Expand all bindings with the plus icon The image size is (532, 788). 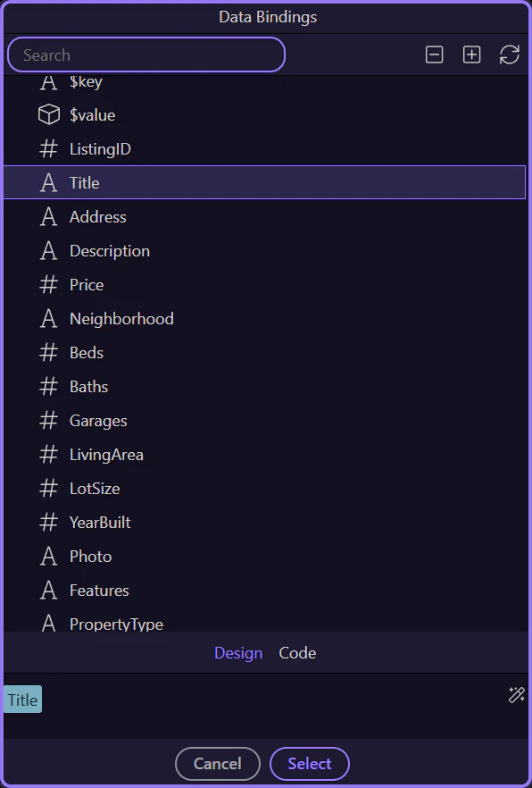coord(471,54)
